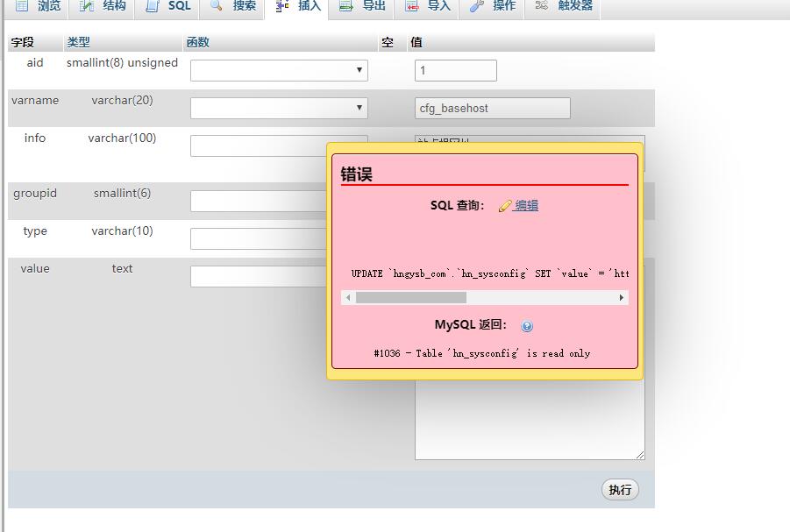Open the 触发器 (Triggers) tab
Viewport: 790px width, 532px height.
pos(562,6)
